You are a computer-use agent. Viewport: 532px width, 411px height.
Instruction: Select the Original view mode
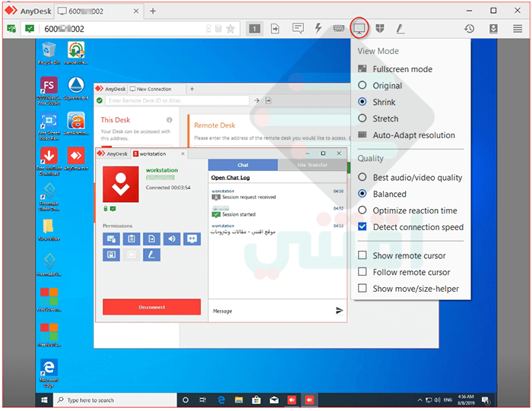[x=380, y=85]
